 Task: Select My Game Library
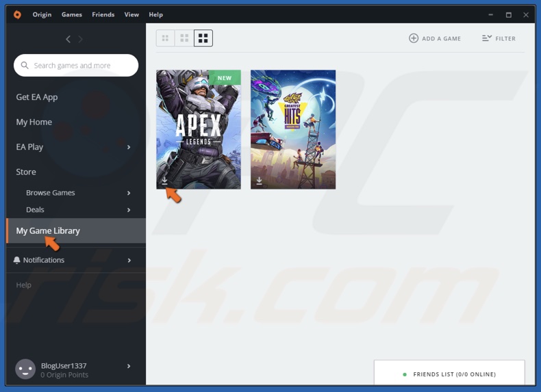point(76,231)
